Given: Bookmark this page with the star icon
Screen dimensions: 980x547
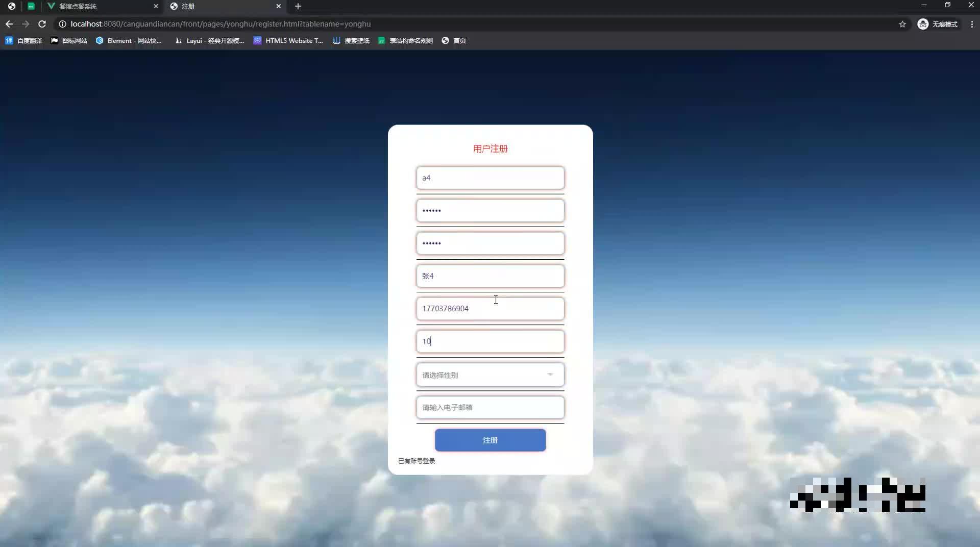Looking at the screenshot, I should pos(902,23).
